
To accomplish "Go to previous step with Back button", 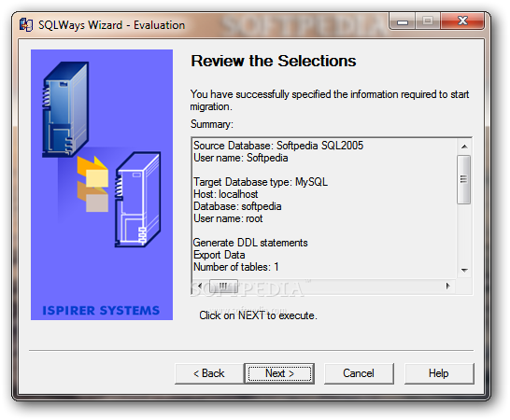I will [x=209, y=373].
